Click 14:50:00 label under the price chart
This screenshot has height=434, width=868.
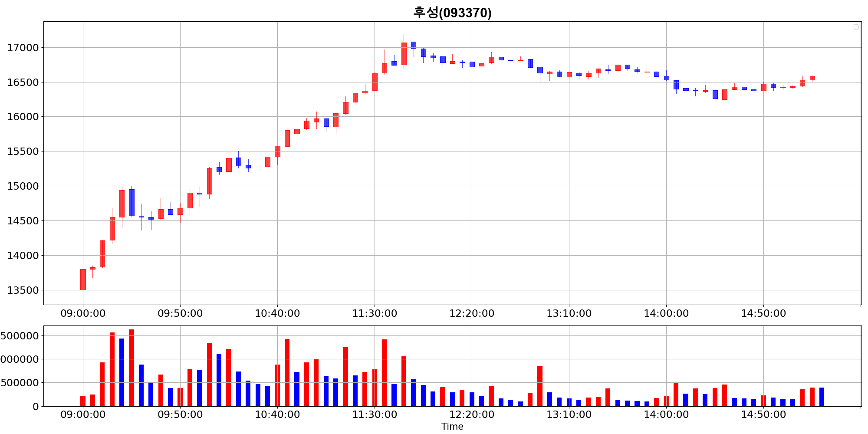[763, 313]
